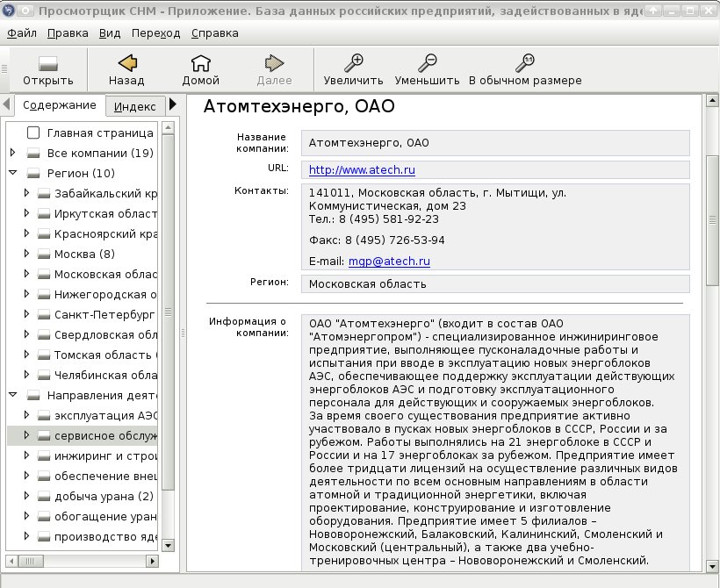
Task: Click the Домой home icon
Action: [x=201, y=63]
